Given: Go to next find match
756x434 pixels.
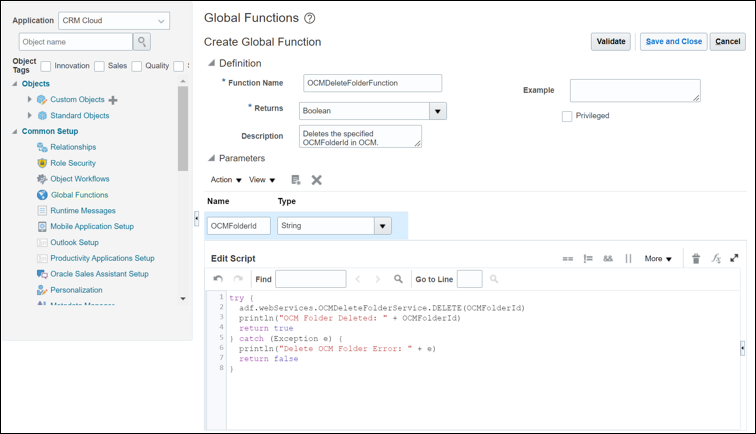Looking at the screenshot, I should pyautogui.click(x=378, y=279).
